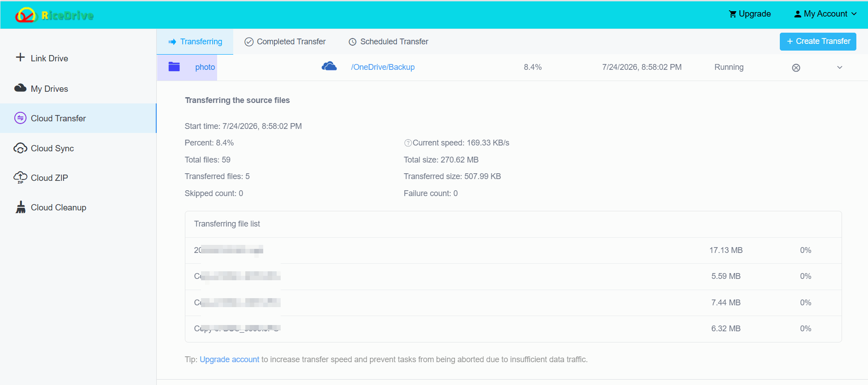Click the Transferred files: 5 text
The height and width of the screenshot is (385, 868).
(x=217, y=176)
